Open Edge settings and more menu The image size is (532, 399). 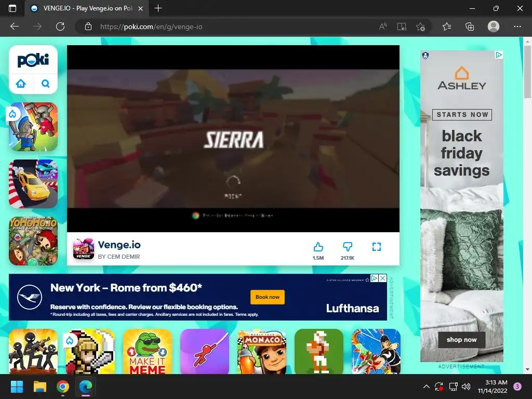(x=517, y=26)
